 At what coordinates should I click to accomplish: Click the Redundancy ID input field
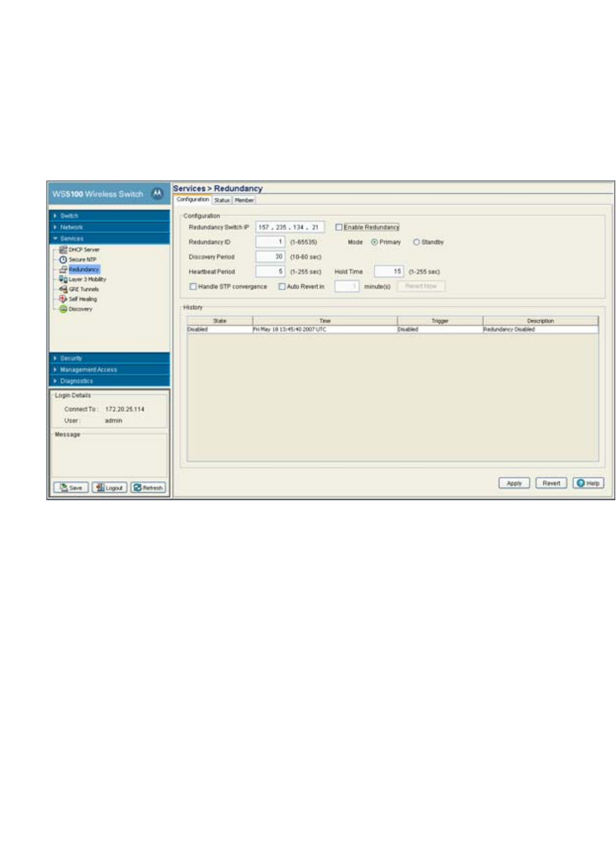[x=270, y=242]
